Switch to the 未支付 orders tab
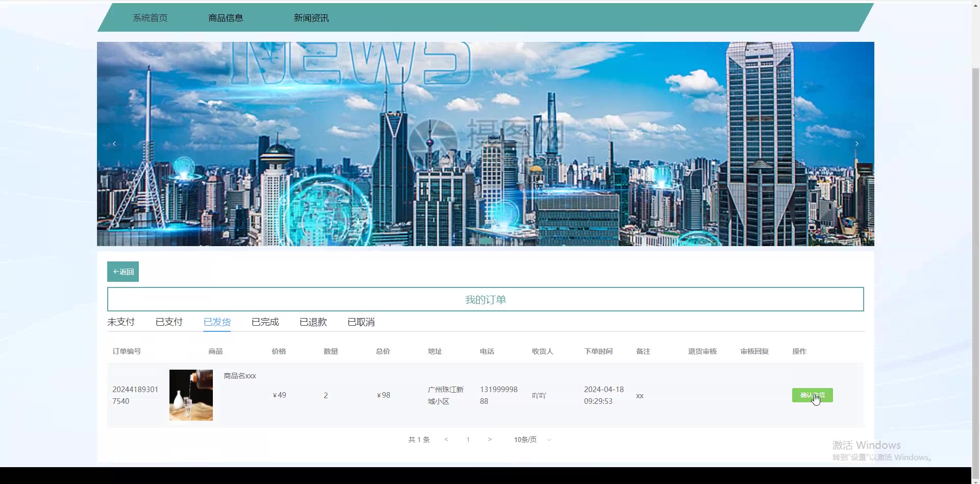The height and width of the screenshot is (484, 980). [121, 322]
